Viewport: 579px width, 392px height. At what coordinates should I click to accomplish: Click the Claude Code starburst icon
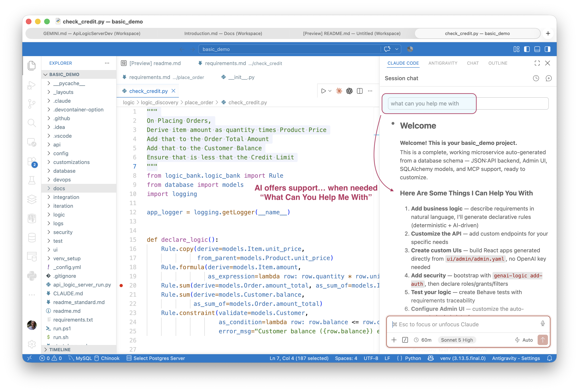coord(339,91)
